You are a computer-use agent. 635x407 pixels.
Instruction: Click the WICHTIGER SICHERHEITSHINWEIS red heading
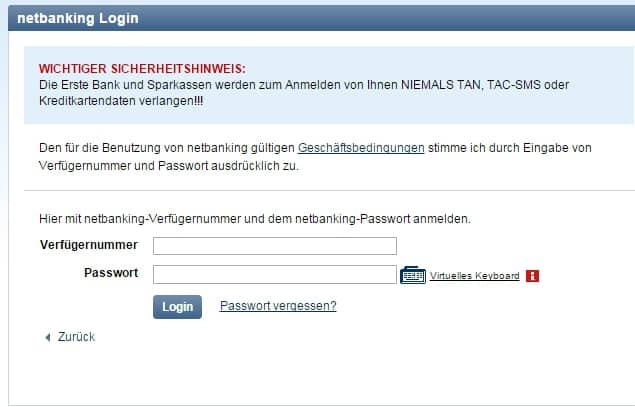(142, 69)
